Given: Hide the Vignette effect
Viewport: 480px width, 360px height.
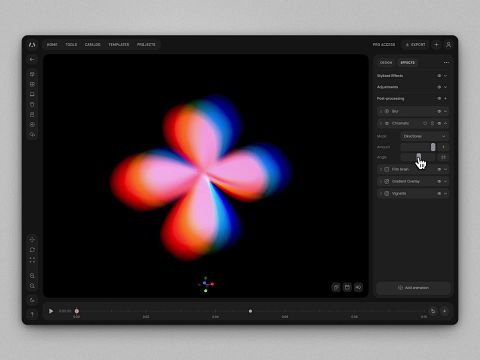Looking at the screenshot, I should click(x=439, y=193).
